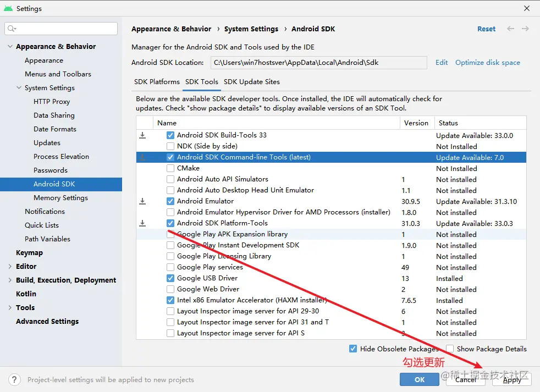The height and width of the screenshot is (392, 540).
Task: Check the CMake checkbox
Action: pos(170,168)
